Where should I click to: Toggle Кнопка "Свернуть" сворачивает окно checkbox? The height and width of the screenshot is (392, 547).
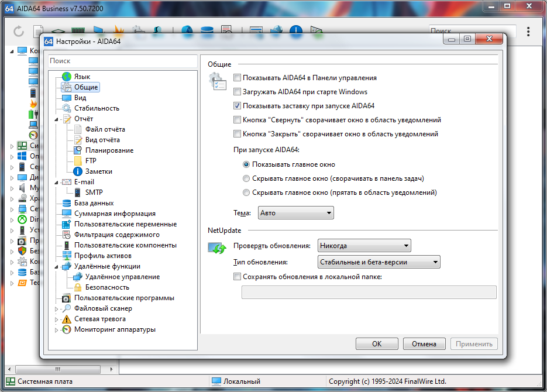237,120
